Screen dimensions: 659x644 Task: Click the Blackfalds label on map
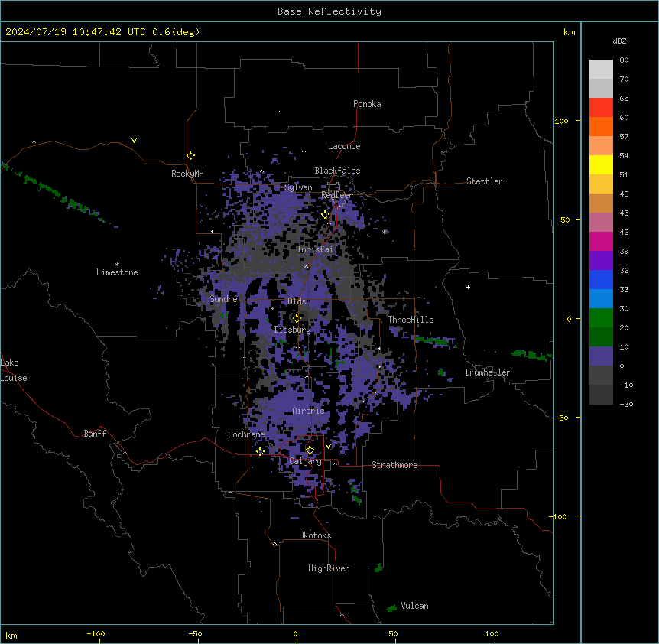337,171
